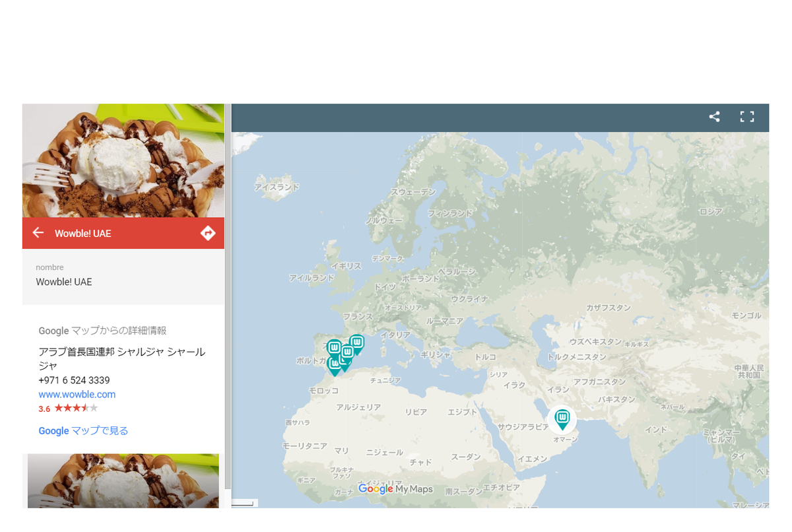Click 'Wowble! UAE' title in red header
This screenshot has width=792, height=532.
(83, 234)
